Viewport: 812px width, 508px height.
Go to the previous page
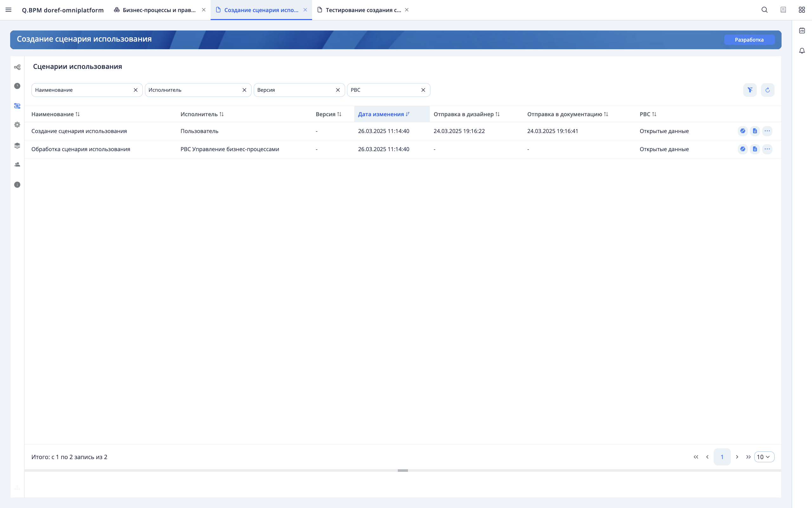tap(707, 457)
